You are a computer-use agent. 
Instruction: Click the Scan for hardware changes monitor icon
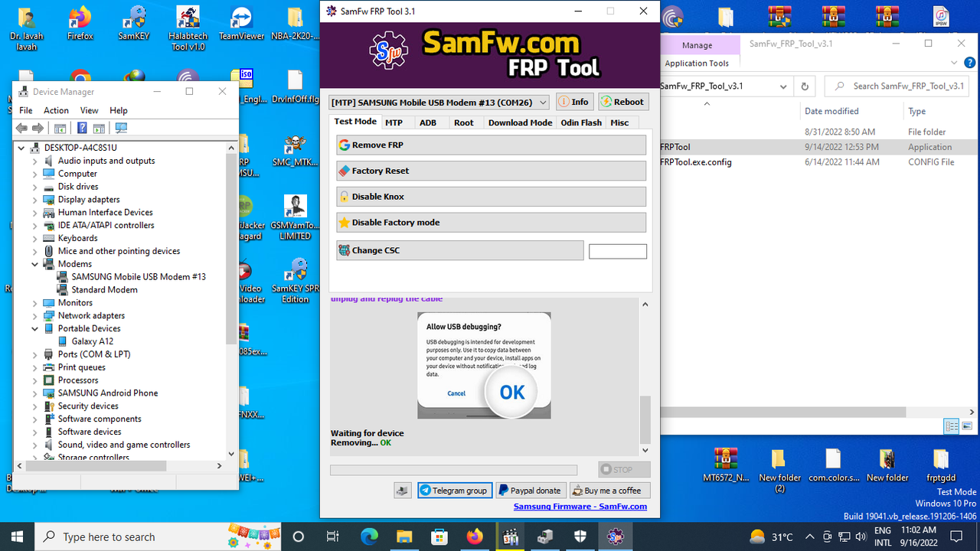[120, 128]
